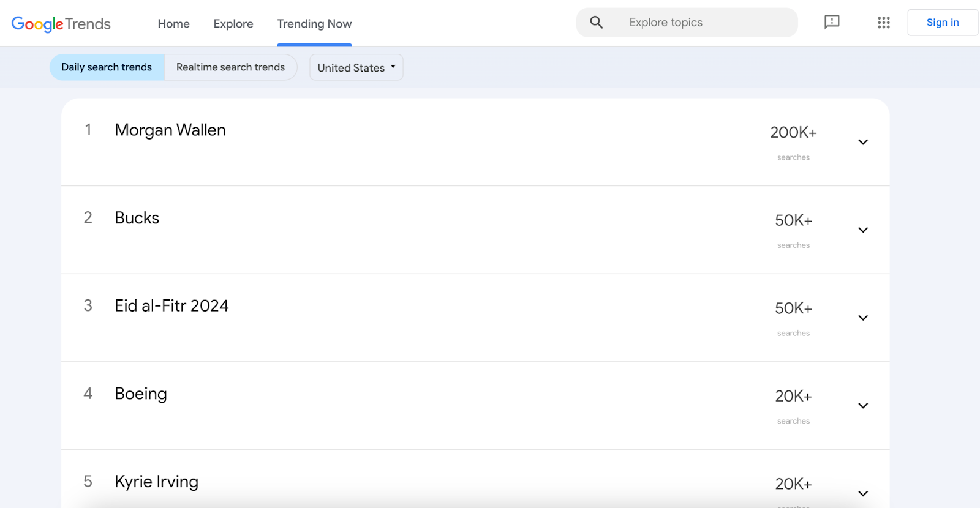Open the United States country dropdown
This screenshot has width=980, height=508.
(356, 67)
